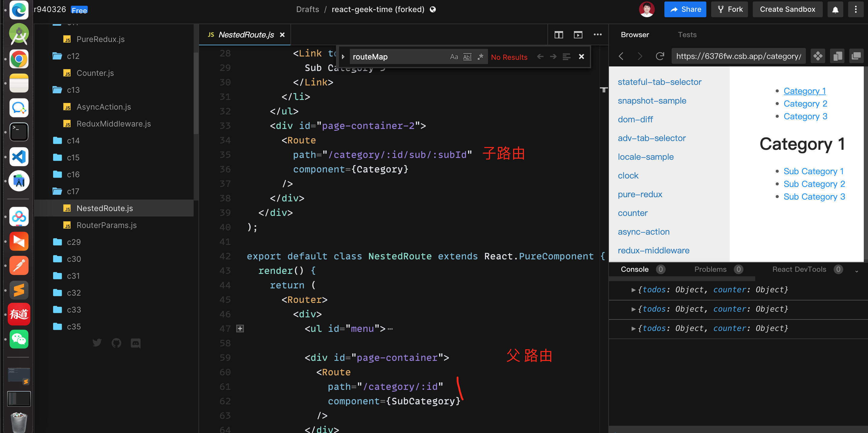Image resolution: width=868 pixels, height=433 pixels.
Task: Go back in browser preview
Action: click(x=621, y=56)
